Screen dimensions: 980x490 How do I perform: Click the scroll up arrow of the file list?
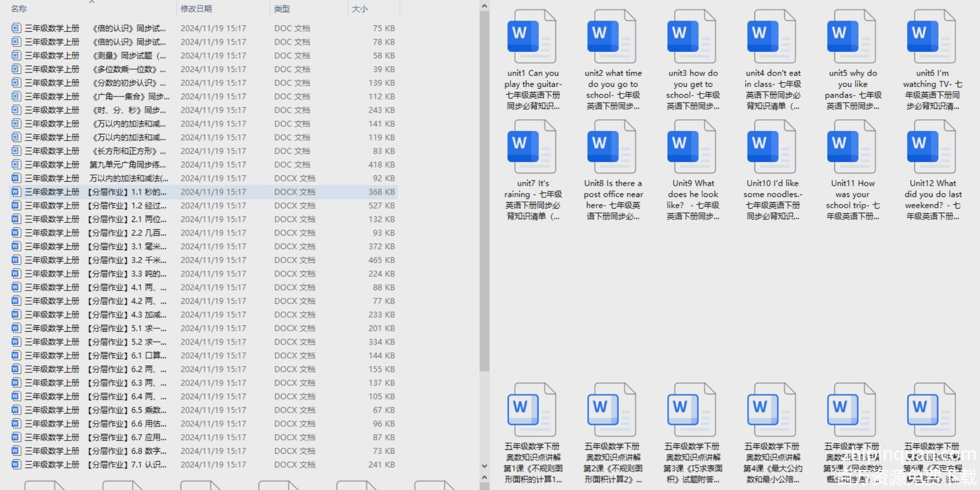tap(484, 6)
